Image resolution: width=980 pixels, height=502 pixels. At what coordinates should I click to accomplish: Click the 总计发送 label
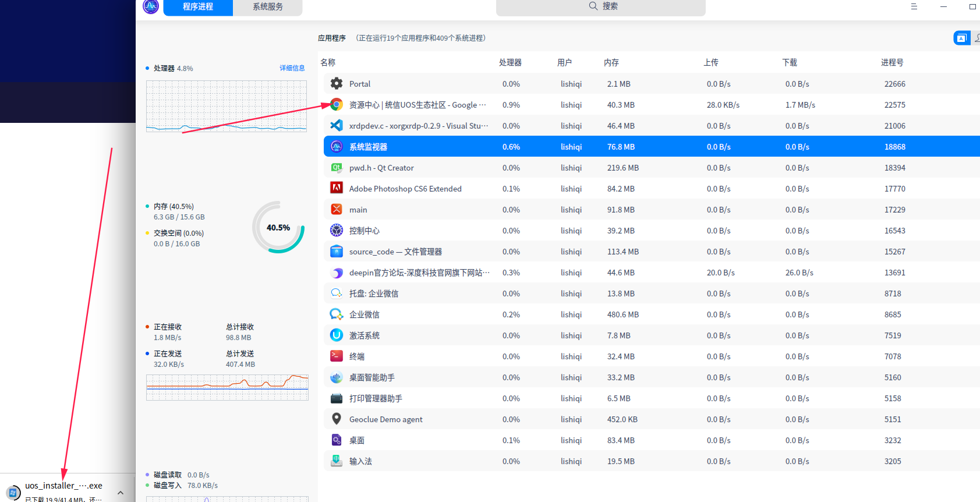(240, 353)
